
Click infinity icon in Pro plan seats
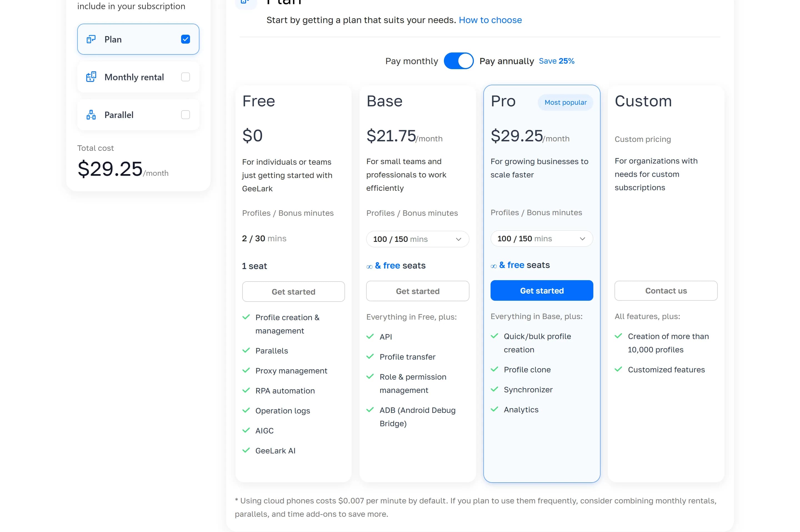point(494,266)
